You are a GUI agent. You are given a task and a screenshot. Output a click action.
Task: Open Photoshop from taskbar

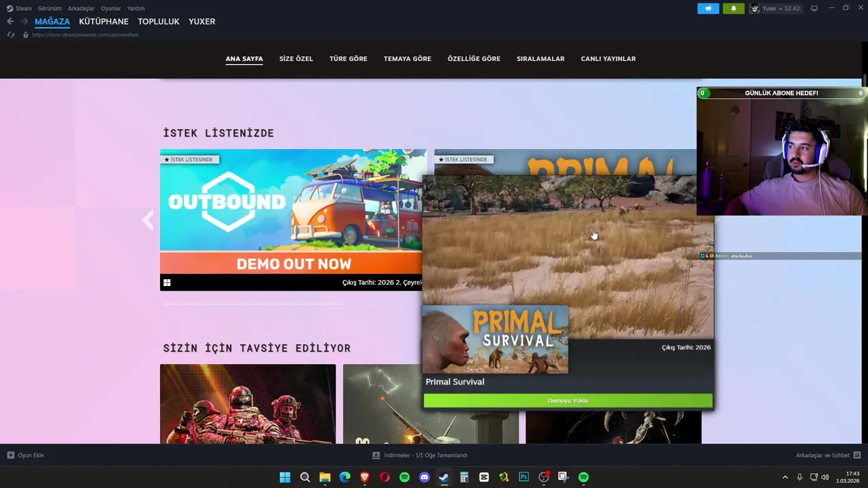point(524,477)
